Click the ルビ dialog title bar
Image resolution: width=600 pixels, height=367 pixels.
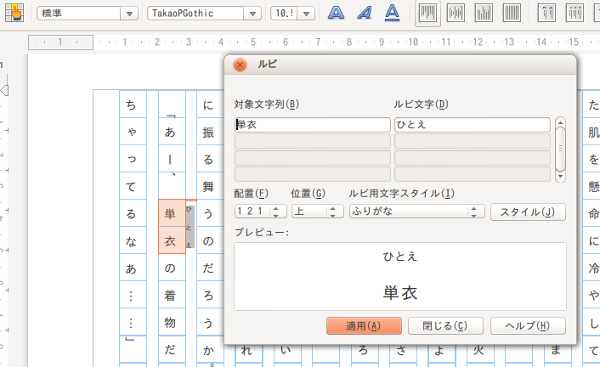pos(400,65)
